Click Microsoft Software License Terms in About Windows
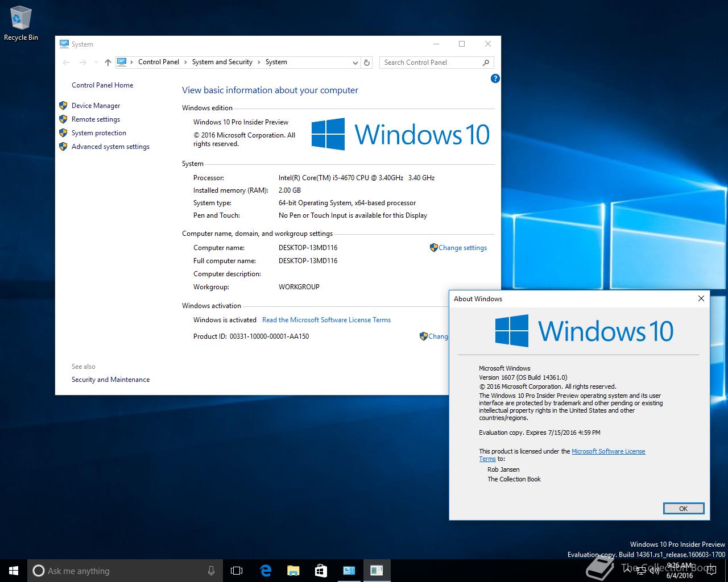The height and width of the screenshot is (582, 728). click(x=608, y=451)
